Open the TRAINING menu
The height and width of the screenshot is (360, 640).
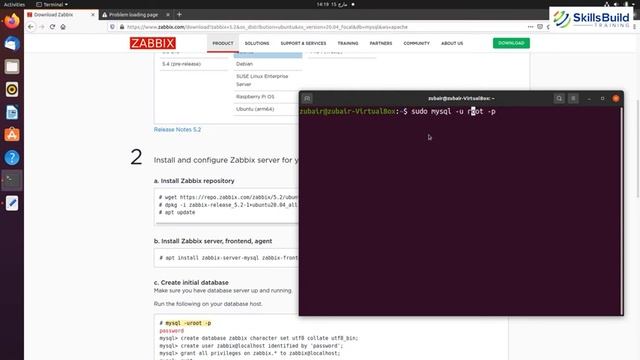click(348, 43)
